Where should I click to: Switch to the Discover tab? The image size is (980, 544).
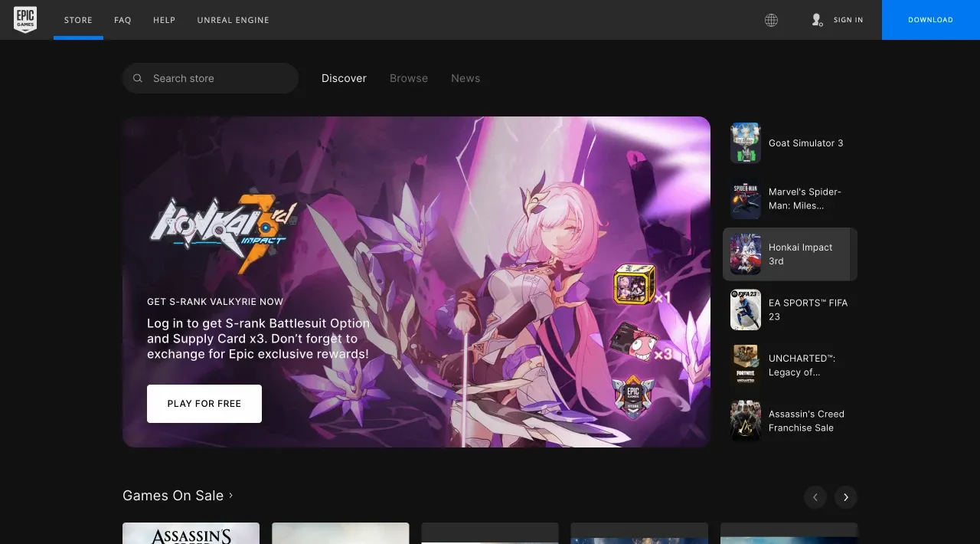344,78
